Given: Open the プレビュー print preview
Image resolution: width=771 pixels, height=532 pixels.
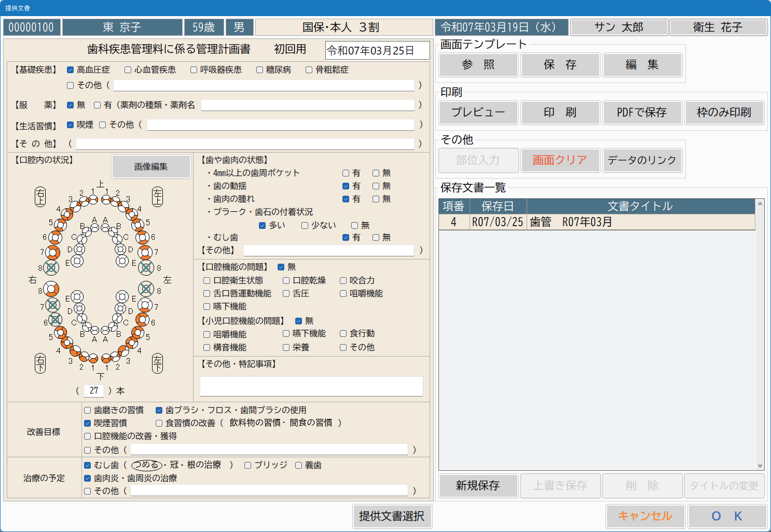Looking at the screenshot, I should click(478, 113).
